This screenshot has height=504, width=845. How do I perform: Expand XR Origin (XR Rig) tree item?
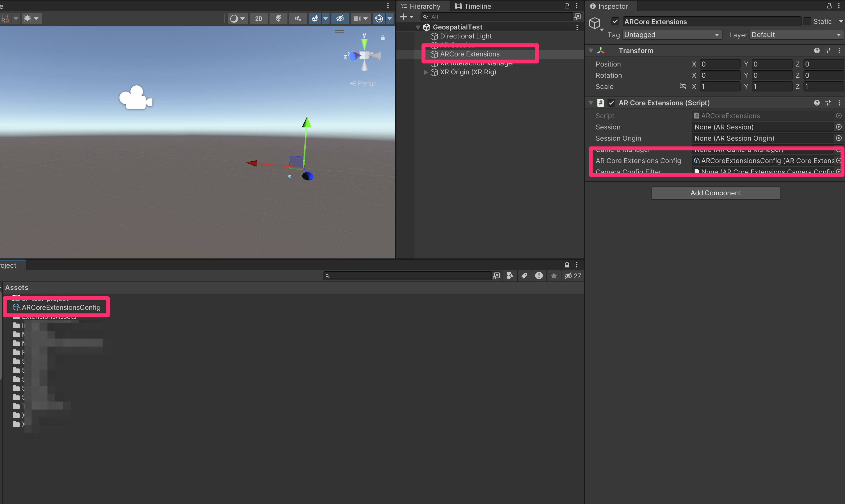click(x=425, y=72)
